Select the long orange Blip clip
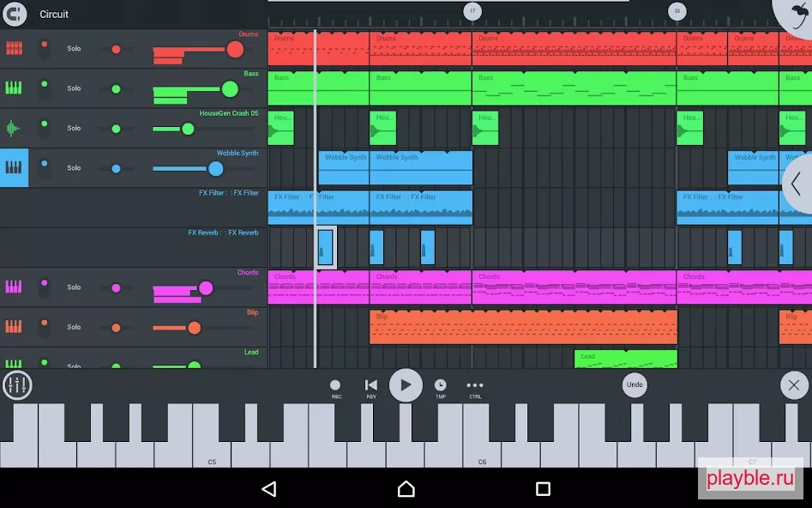The height and width of the screenshot is (508, 812). tap(523, 327)
